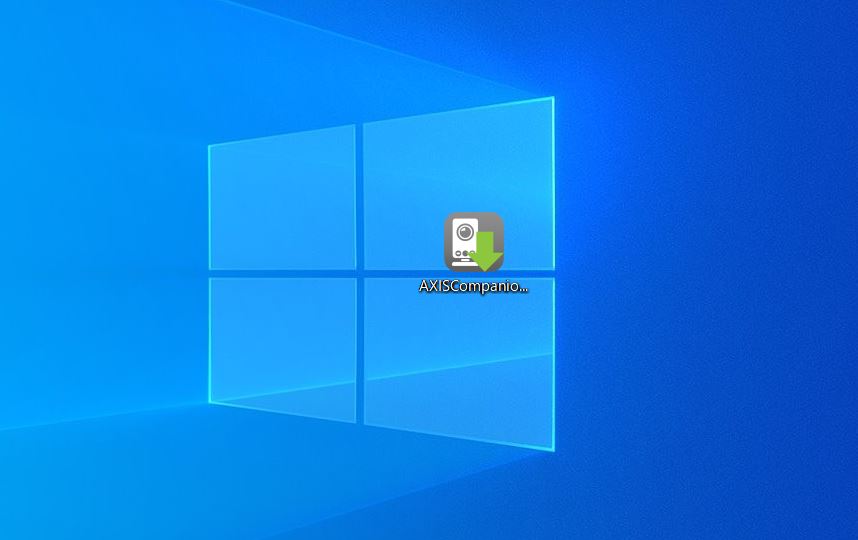The height and width of the screenshot is (540, 858).
Task: Click the AXISCompanio... shortcut label text
Action: click(474, 287)
